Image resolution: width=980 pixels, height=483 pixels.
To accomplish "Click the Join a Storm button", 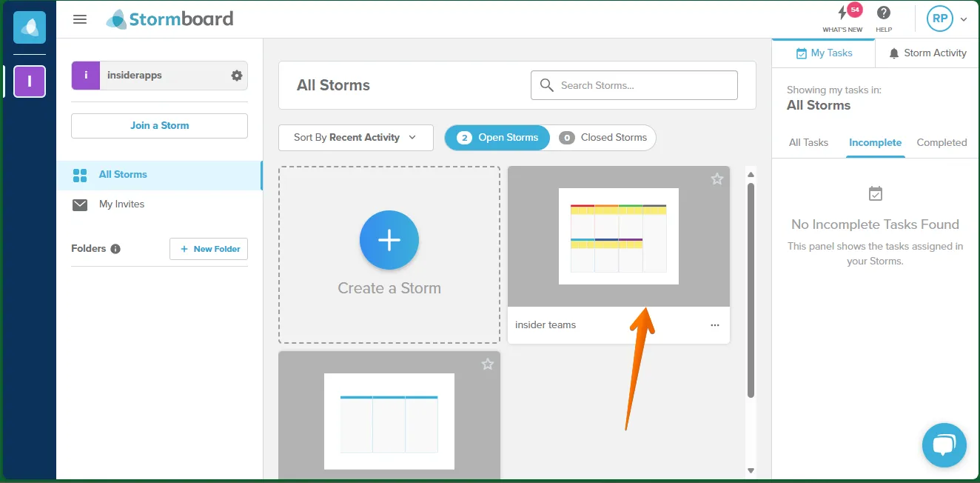I will (159, 126).
